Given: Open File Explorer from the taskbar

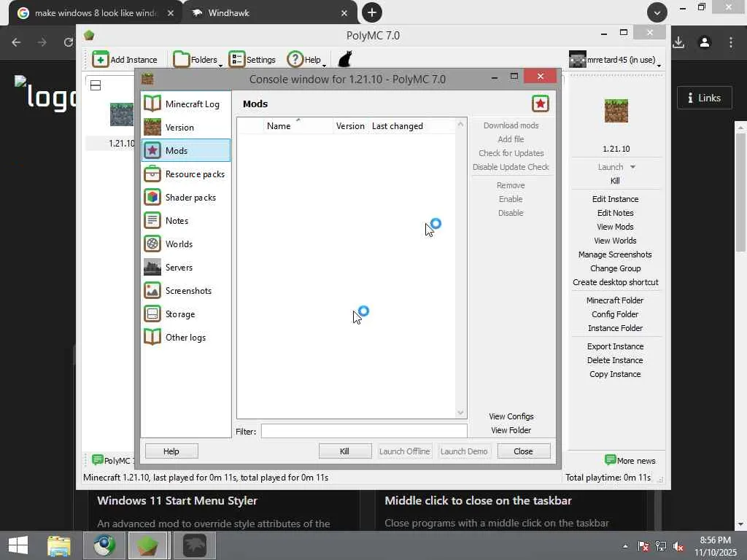Looking at the screenshot, I should tap(58, 545).
